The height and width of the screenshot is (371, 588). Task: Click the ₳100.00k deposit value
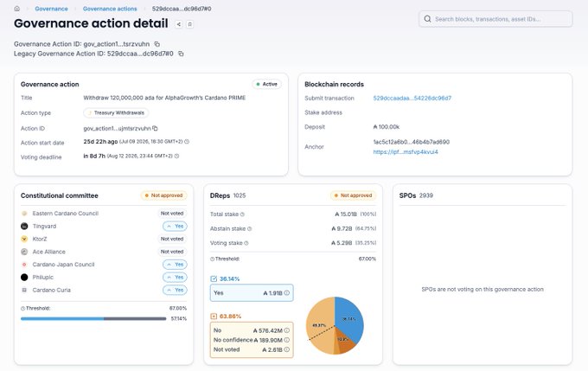pyautogui.click(x=387, y=127)
